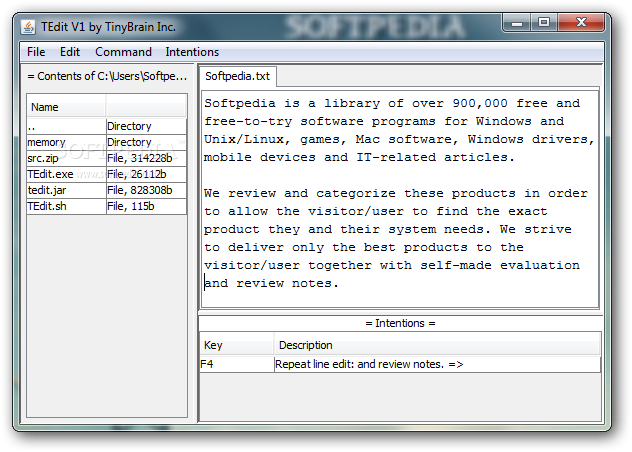Viewport: 632px width, 452px height.
Task: Open the Command menu
Action: point(123,52)
